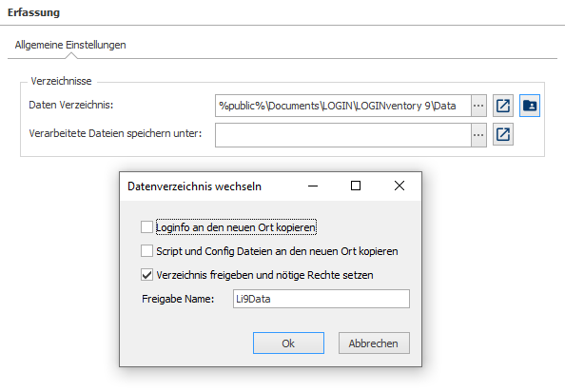Viewport: 565px width, 392px height.
Task: Open the Daten Verzeichnis folder in explorer
Action: click(x=502, y=106)
